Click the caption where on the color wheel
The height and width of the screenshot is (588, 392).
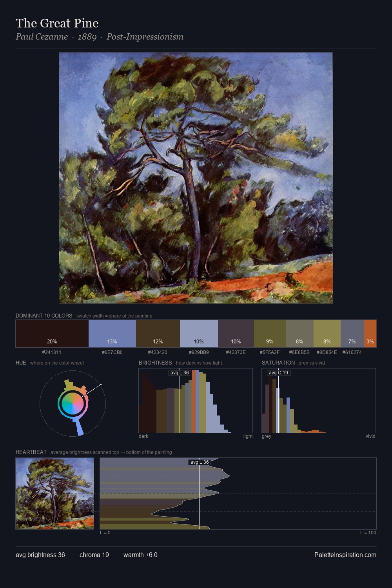57,363
